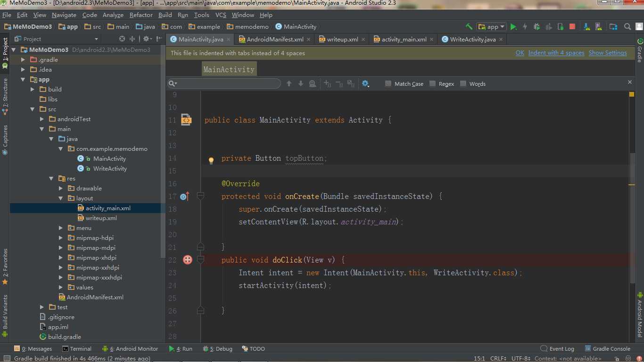Attach debugger to Android process icon

[x=561, y=27]
